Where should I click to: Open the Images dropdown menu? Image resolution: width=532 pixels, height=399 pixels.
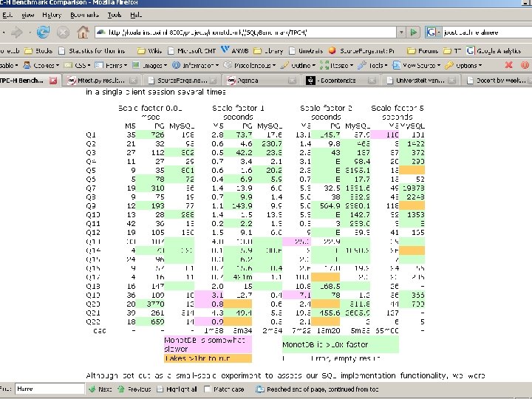149,65
